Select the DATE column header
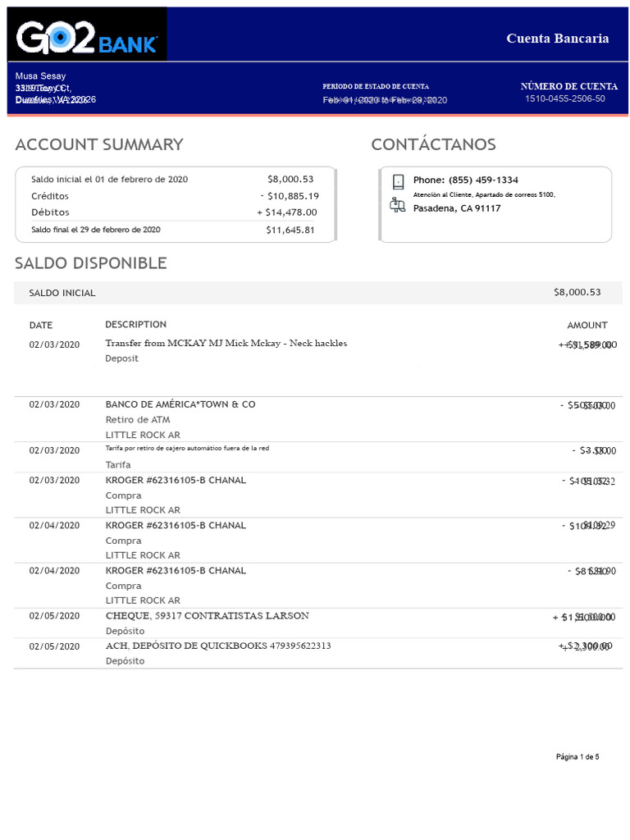The width and height of the screenshot is (630, 840). tap(41, 326)
